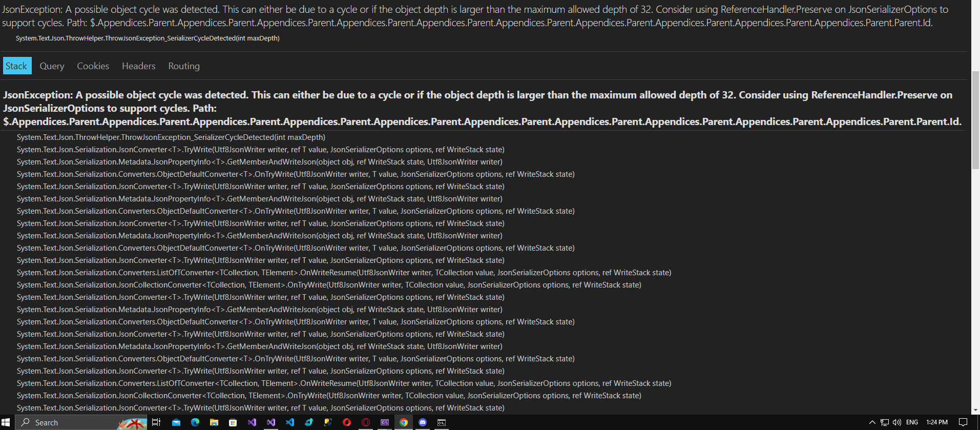
Task: Switch to the Visual Studio icon beside VS Code
Action: point(271,422)
